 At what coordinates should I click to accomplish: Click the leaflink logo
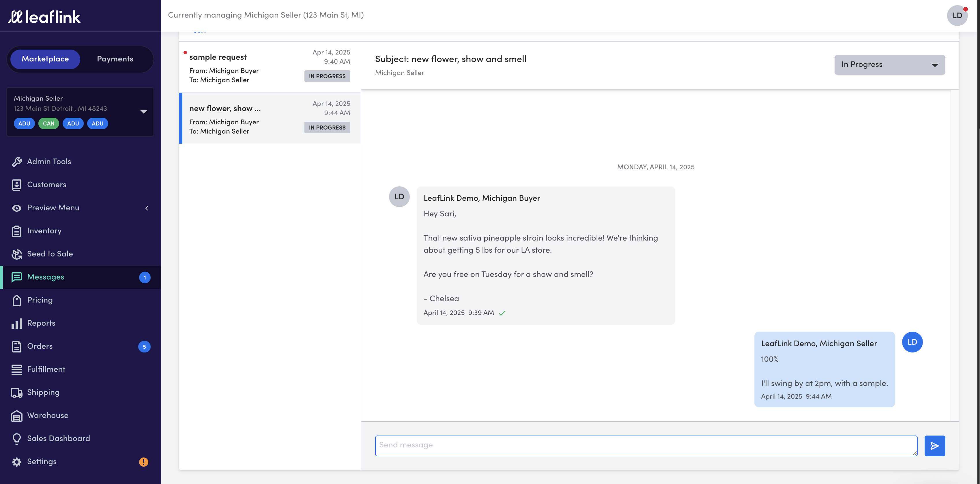coord(44,17)
